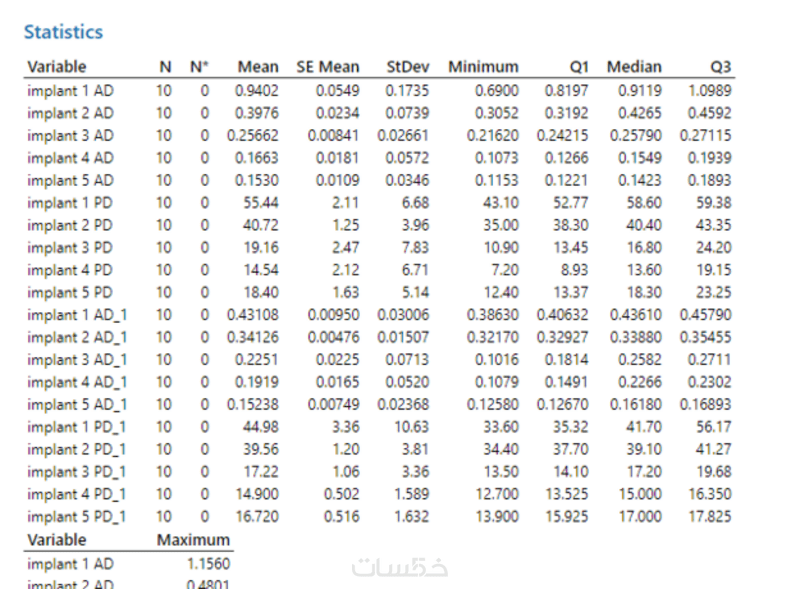This screenshot has width=800, height=589.
Task: Click the 'implant 1 PD' row label
Action: (70, 203)
